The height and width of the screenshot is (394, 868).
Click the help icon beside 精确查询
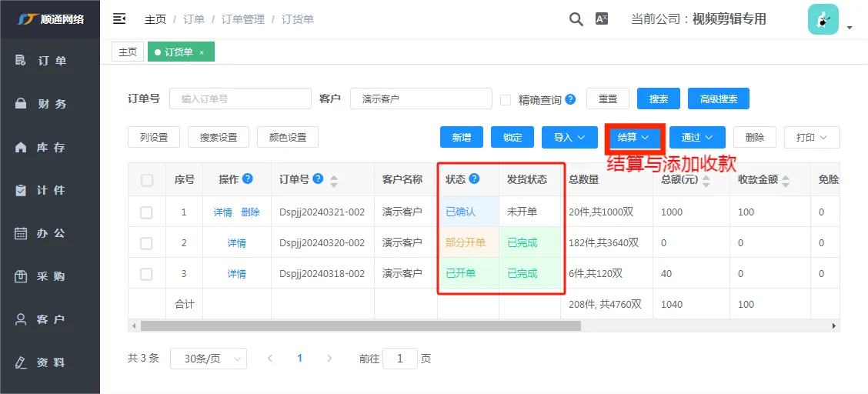(570, 99)
